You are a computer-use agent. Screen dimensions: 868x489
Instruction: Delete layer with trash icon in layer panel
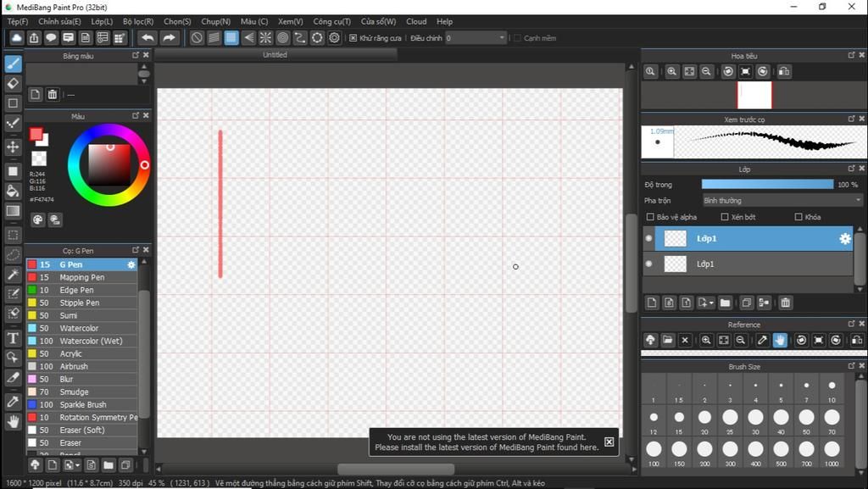(786, 303)
